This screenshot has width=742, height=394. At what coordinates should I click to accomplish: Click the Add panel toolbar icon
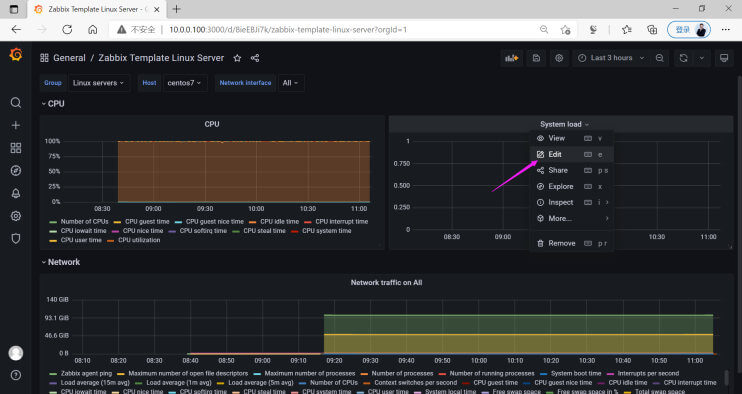coord(512,58)
